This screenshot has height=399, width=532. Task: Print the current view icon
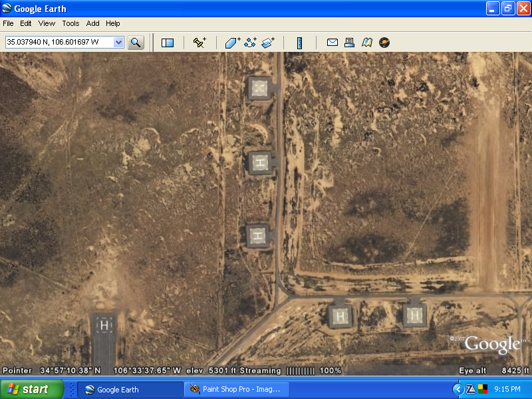click(x=350, y=43)
